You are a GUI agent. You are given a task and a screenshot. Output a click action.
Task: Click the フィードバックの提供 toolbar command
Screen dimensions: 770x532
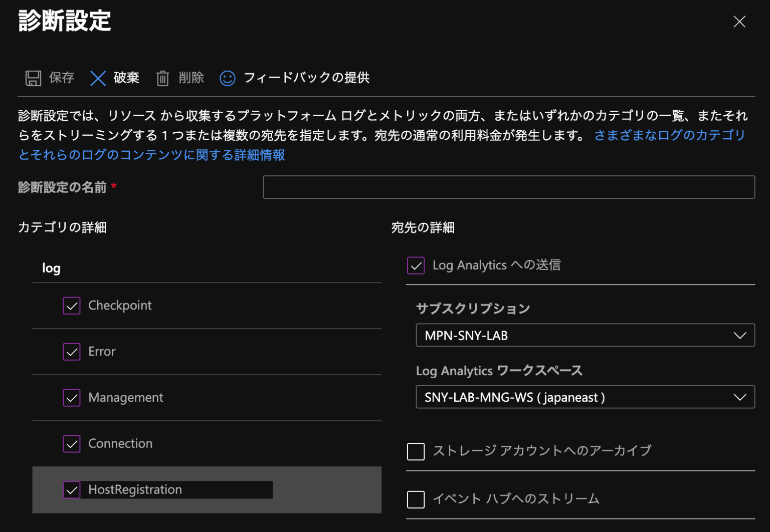[307, 78]
